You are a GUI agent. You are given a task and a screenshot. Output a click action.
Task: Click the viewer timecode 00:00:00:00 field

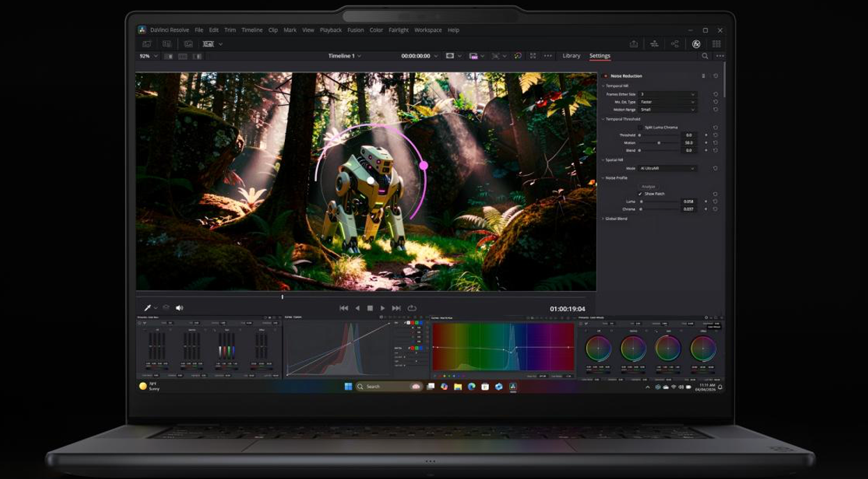click(416, 56)
